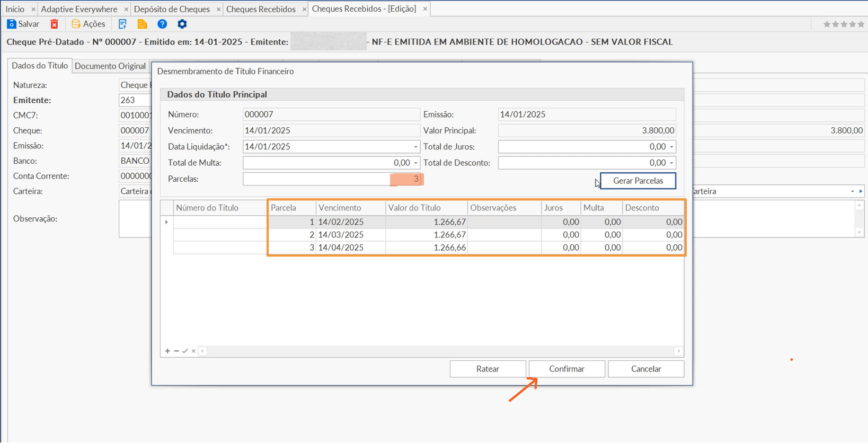The image size is (868, 443).
Task: Click the first rating star
Action: pyautogui.click(x=827, y=24)
